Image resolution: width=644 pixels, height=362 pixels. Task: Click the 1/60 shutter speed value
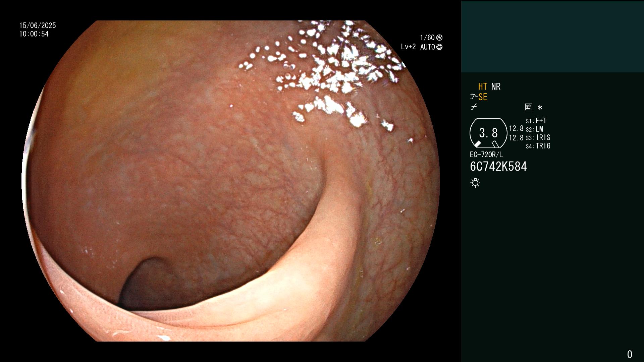coord(427,38)
